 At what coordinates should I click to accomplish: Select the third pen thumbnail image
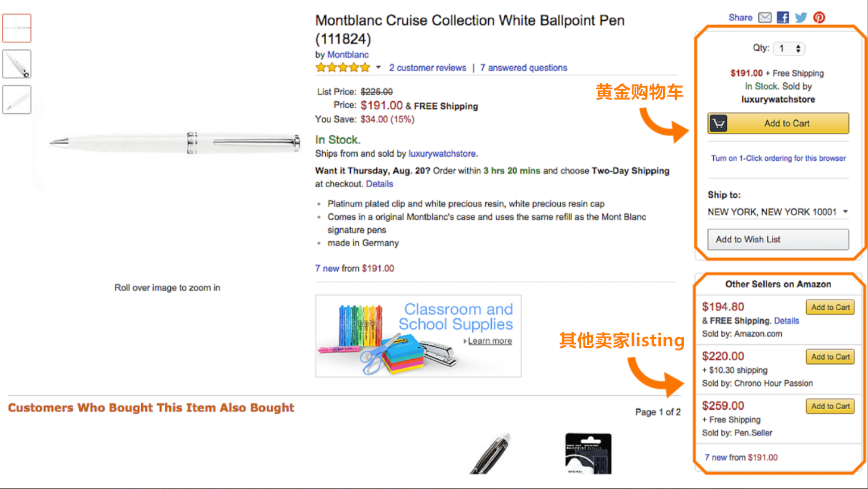click(17, 99)
